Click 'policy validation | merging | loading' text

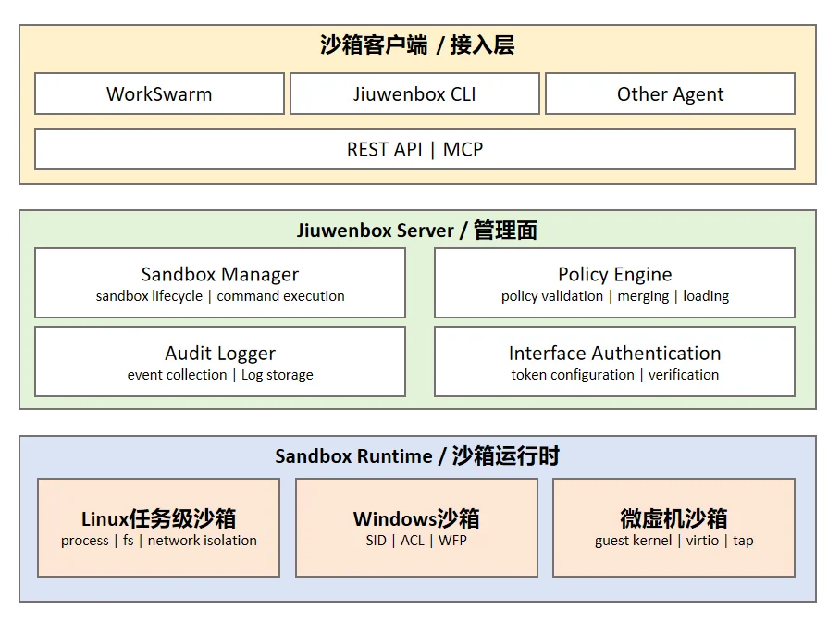[615, 296]
